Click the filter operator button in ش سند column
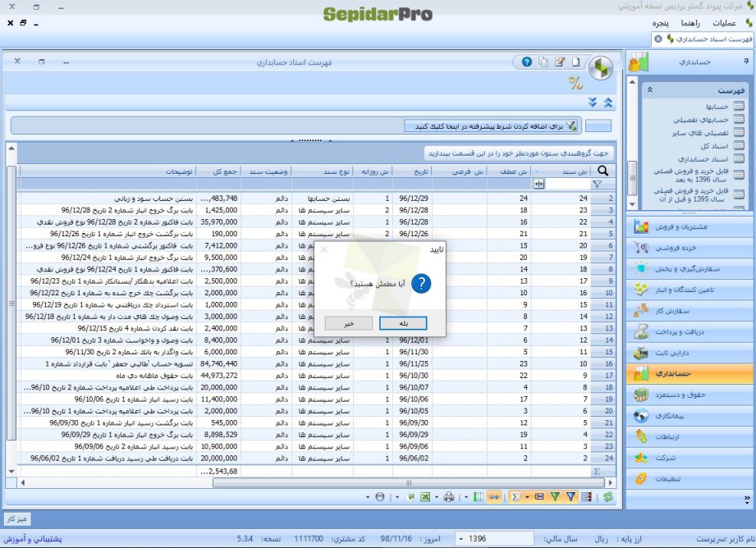 click(x=538, y=184)
